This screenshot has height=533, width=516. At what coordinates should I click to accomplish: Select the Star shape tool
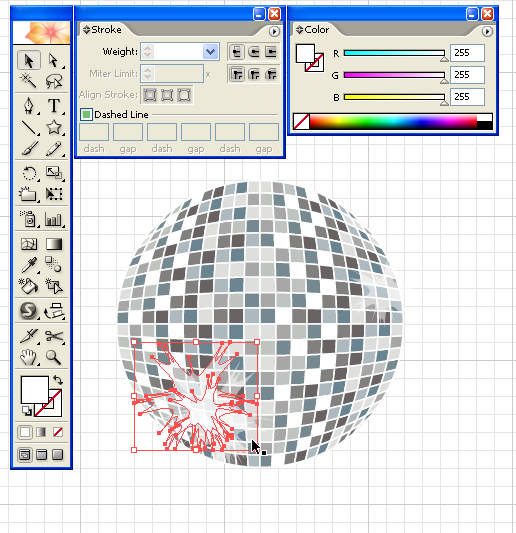coord(54,127)
